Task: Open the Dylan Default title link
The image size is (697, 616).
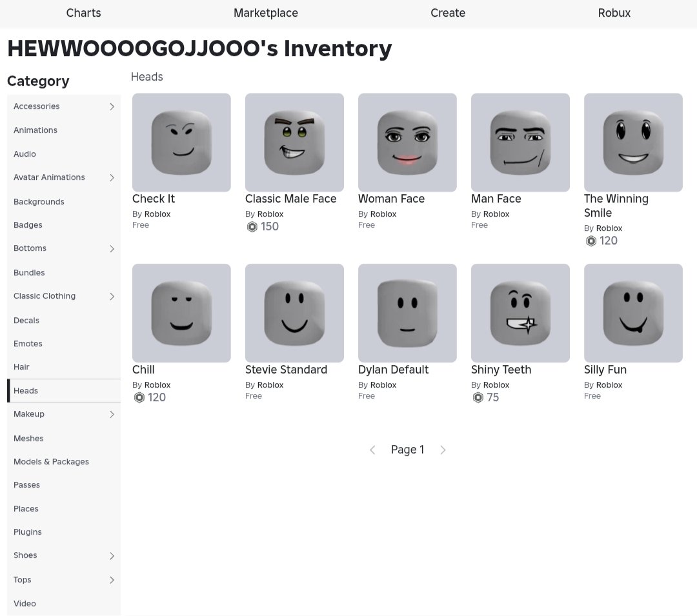Action: point(394,370)
